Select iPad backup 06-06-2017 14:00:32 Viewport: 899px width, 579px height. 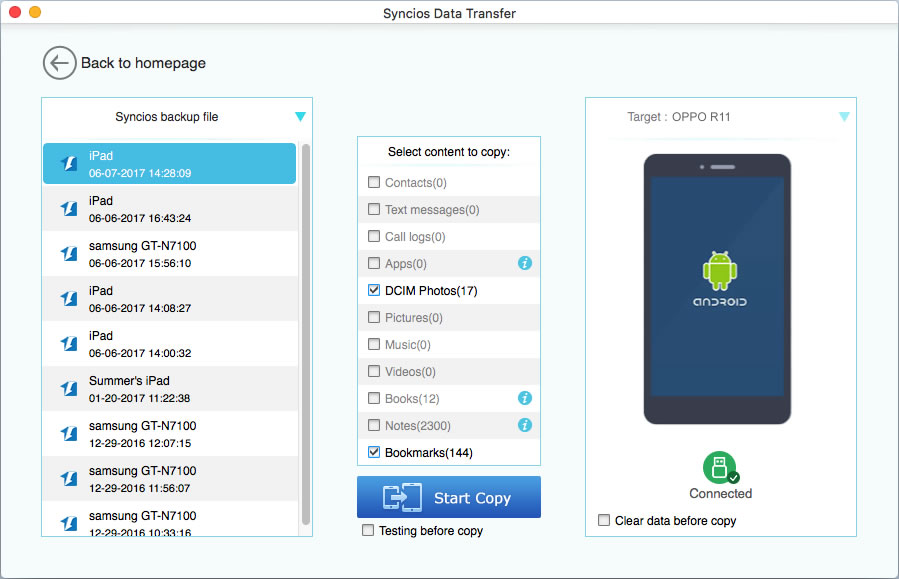click(x=170, y=344)
